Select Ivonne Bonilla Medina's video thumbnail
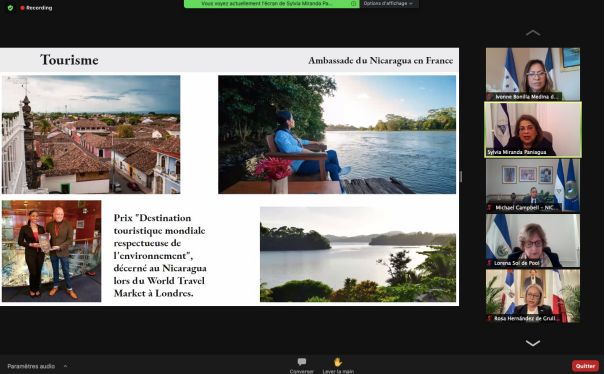The image size is (605, 374). point(533,74)
